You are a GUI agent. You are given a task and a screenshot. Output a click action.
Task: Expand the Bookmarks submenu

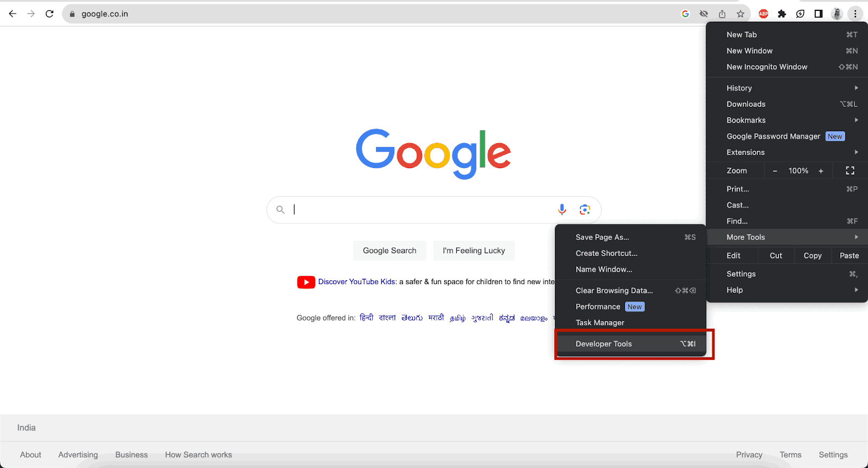click(x=787, y=120)
